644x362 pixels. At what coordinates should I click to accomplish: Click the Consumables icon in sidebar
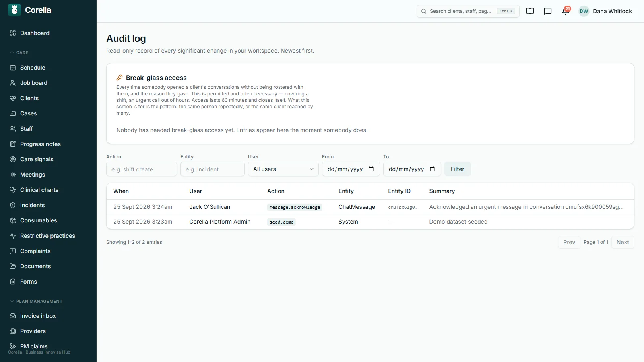point(13,220)
